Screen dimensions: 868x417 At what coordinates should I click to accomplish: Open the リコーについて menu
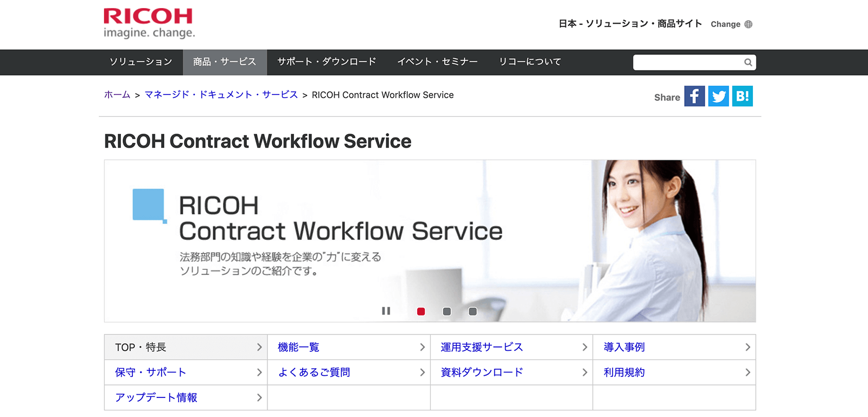pos(530,62)
